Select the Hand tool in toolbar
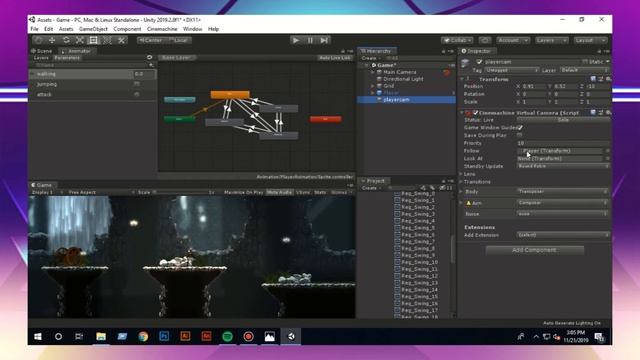The height and width of the screenshot is (360, 640). coord(38,40)
